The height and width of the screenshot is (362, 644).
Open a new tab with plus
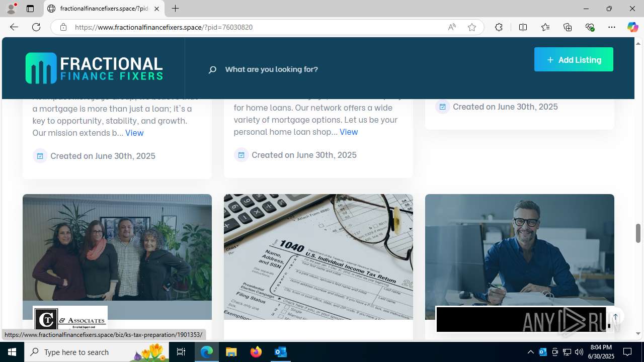coord(175,9)
